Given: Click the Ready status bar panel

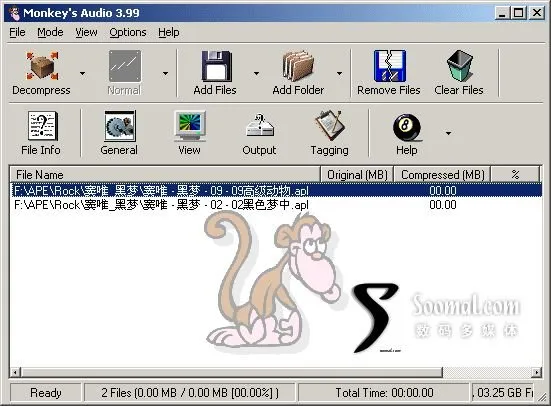Looking at the screenshot, I should 46,393.
